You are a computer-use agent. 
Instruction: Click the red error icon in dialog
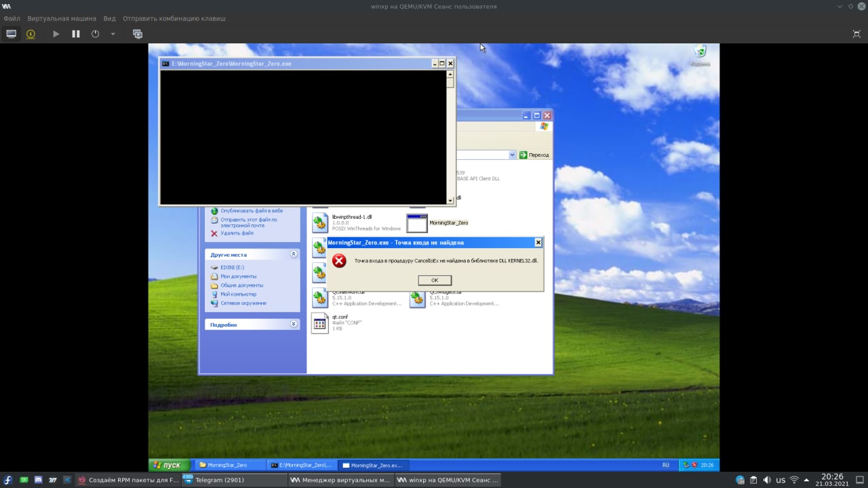tap(339, 261)
